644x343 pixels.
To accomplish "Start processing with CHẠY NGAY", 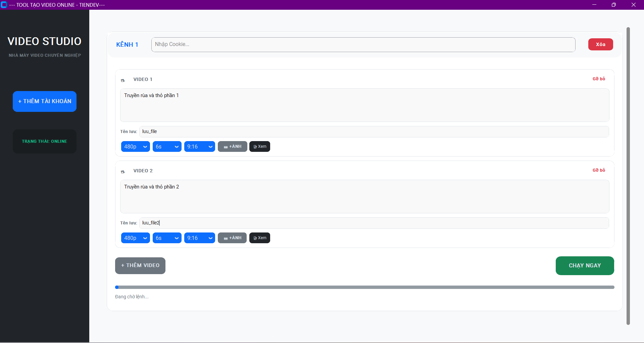I will tap(585, 266).
